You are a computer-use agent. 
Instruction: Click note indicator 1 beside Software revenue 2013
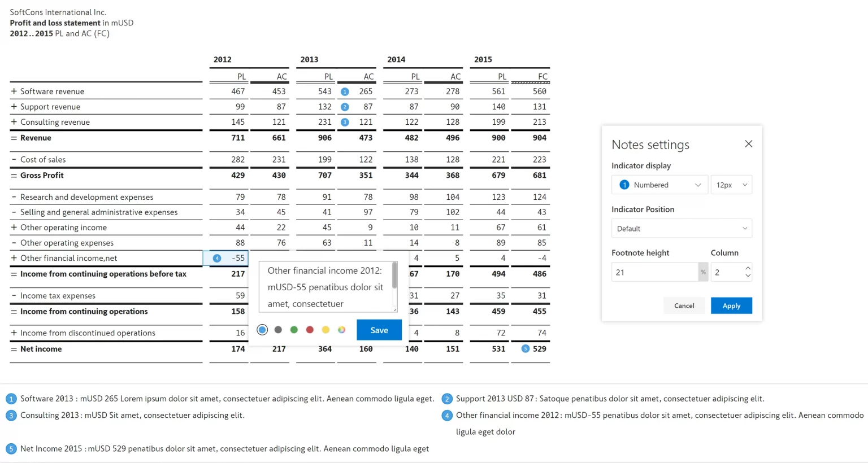point(345,91)
